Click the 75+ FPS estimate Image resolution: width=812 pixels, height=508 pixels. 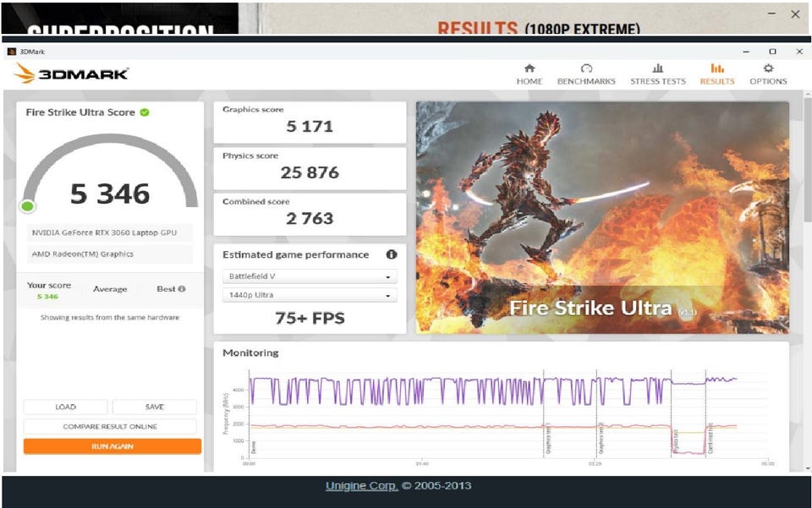(x=310, y=318)
